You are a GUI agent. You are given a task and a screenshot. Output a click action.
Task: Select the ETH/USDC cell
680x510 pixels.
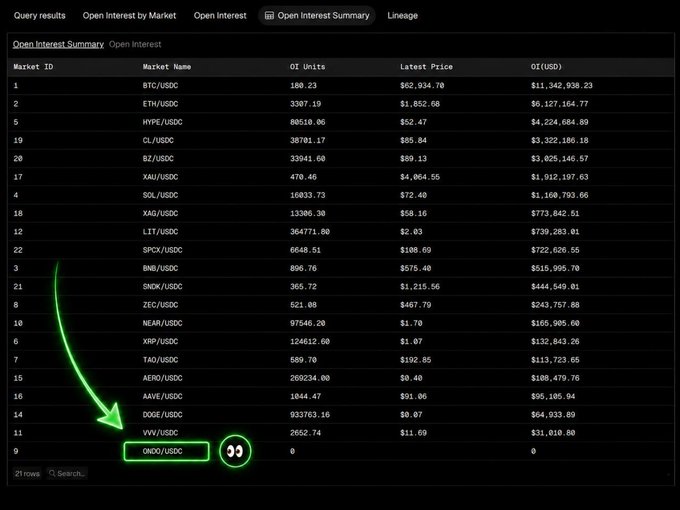point(160,104)
